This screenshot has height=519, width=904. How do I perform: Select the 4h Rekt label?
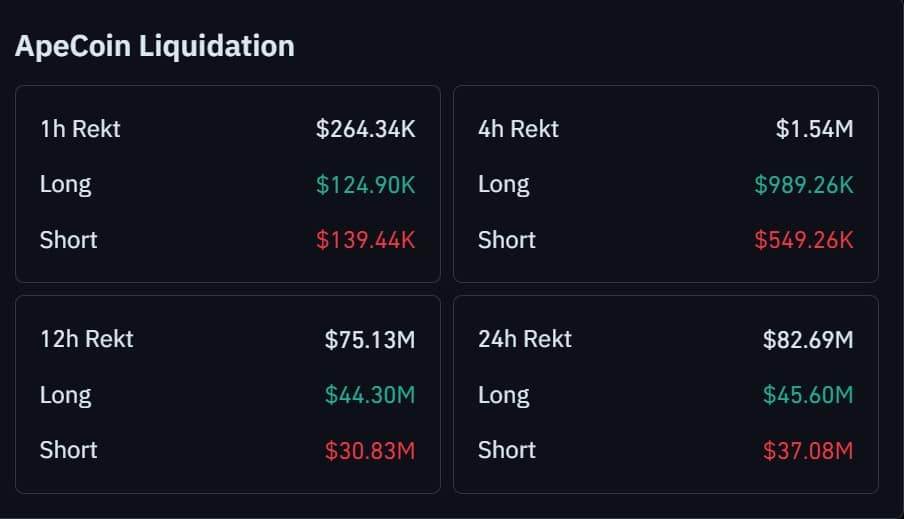[518, 129]
